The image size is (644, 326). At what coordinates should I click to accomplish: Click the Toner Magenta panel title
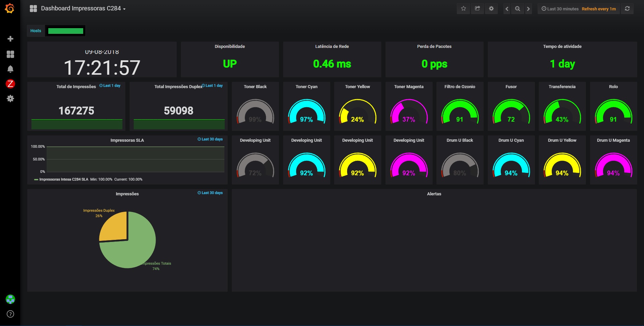click(x=409, y=87)
